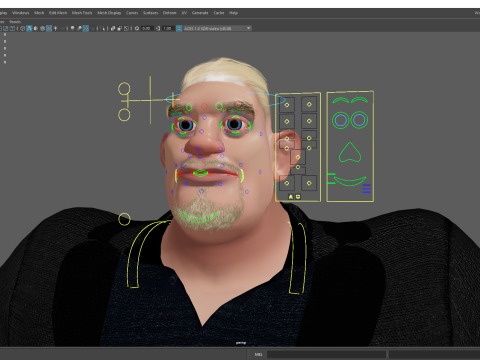Screen dimensions: 480x360
Task: Click the MEL command line input field
Action: [327, 354]
